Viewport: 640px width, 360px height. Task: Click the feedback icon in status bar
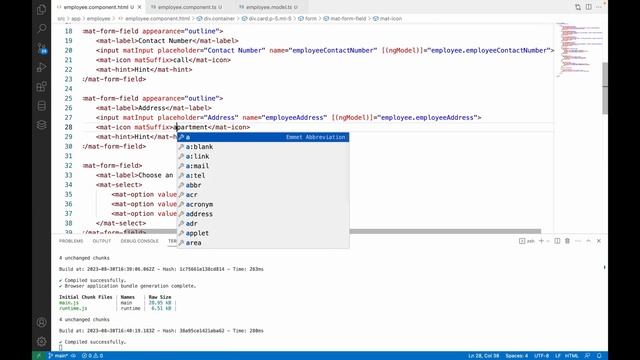(587, 356)
